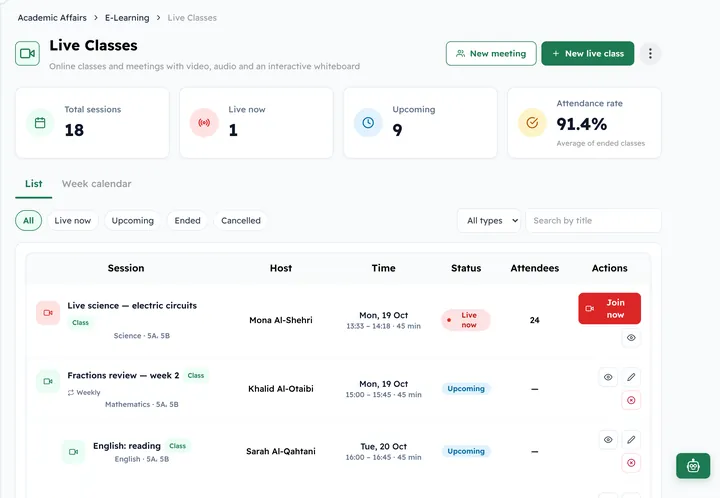
Task: Click host name Sarah Al-Qahtani
Action: (x=281, y=451)
